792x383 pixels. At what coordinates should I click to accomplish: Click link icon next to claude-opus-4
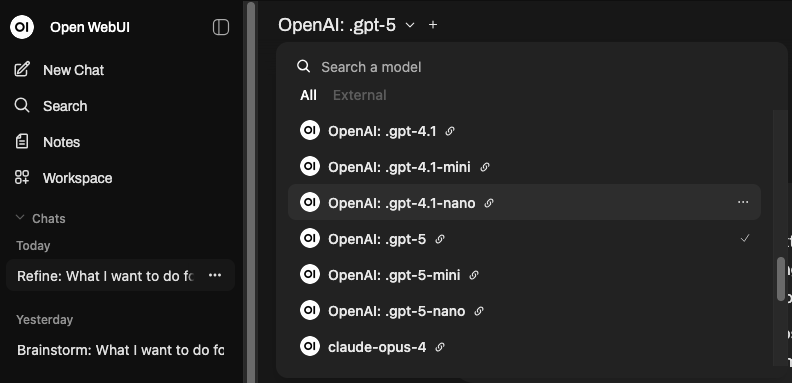[440, 347]
